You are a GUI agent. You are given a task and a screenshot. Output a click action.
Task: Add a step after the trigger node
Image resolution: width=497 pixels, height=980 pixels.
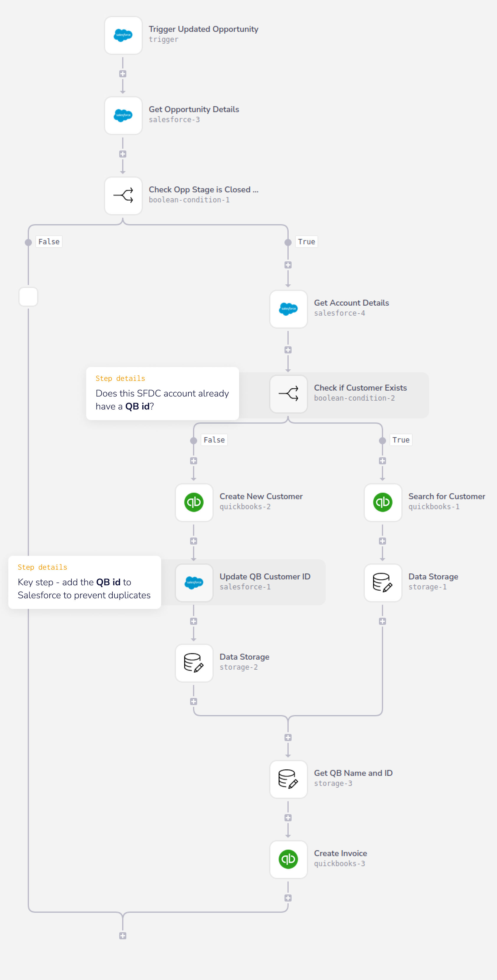[x=122, y=73]
